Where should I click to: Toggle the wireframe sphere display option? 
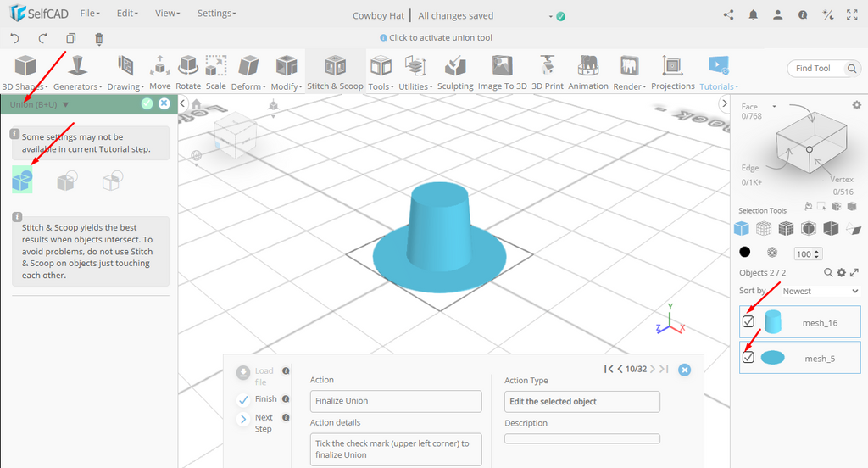pyautogui.click(x=772, y=253)
